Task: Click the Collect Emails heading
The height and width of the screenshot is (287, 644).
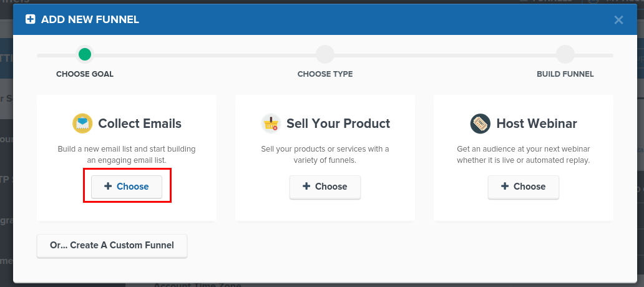Action: 140,124
